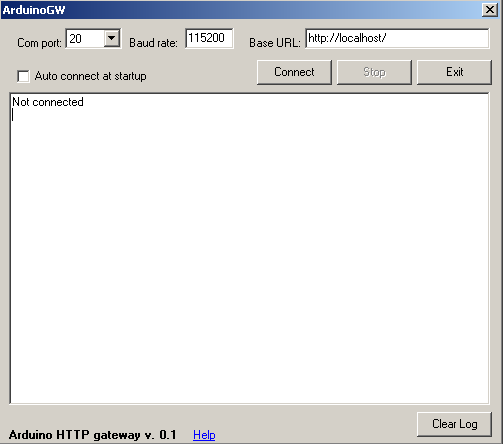Quit using the Exit button
This screenshot has height=444, width=503.
454,72
